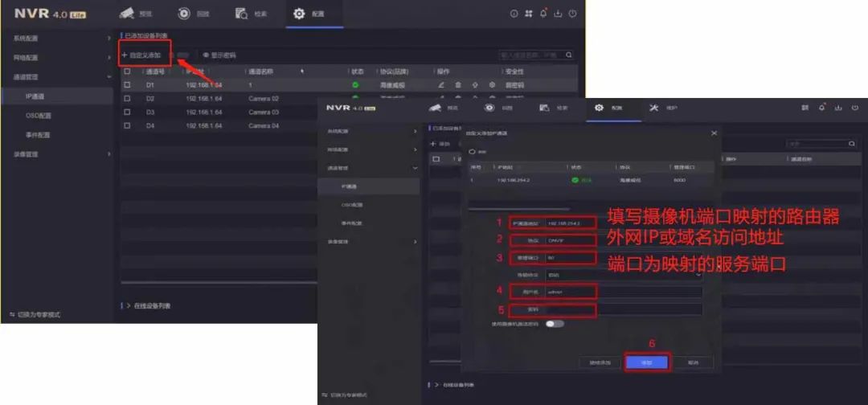The width and height of the screenshot is (868, 405).
Task: Click the search magnifier in the left window
Action: pos(569,55)
